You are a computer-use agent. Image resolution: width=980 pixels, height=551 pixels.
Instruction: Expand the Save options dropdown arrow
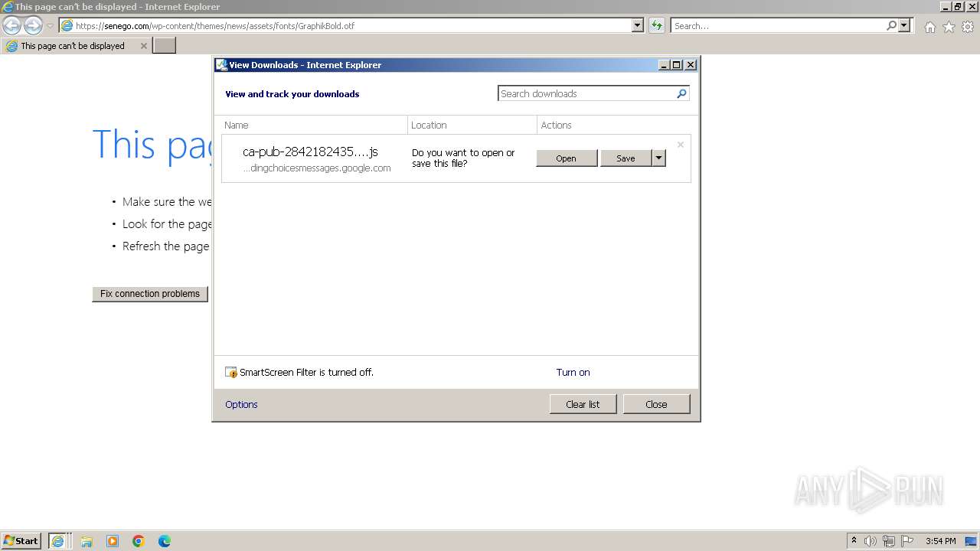(x=658, y=158)
